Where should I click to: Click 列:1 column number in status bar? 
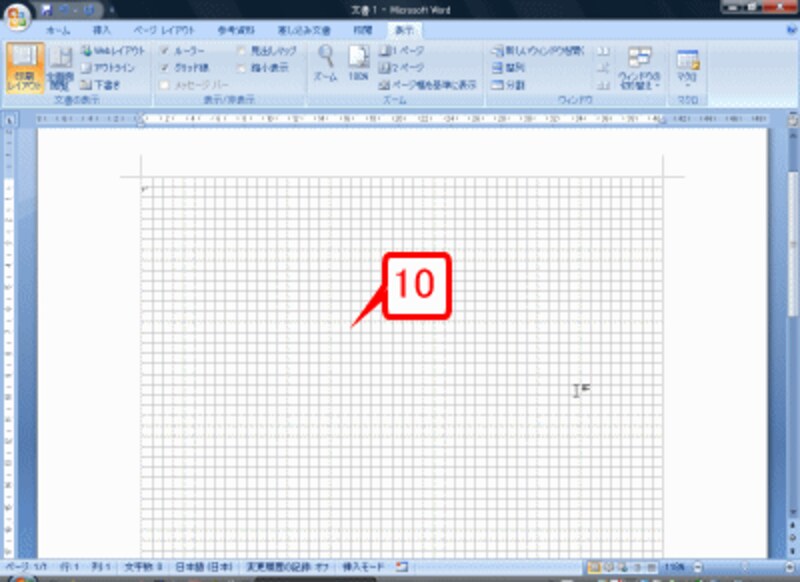101,567
